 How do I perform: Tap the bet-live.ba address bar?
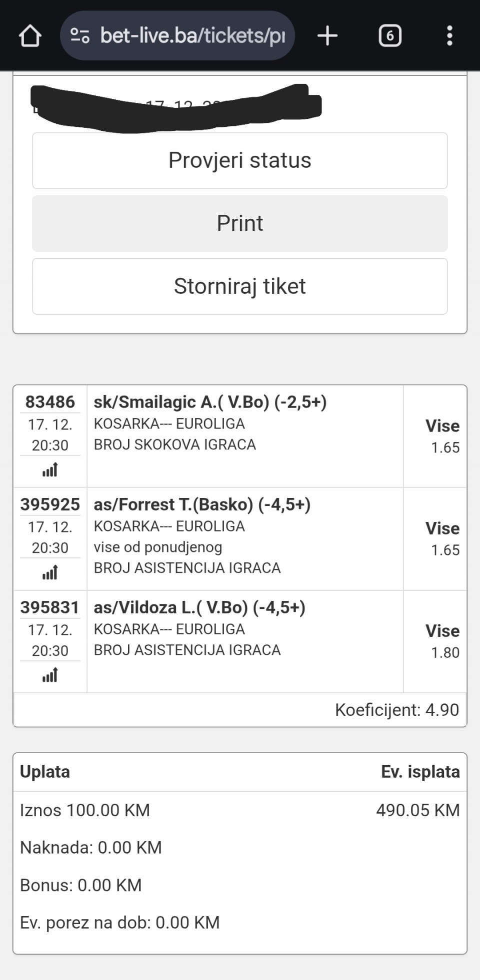[192, 36]
